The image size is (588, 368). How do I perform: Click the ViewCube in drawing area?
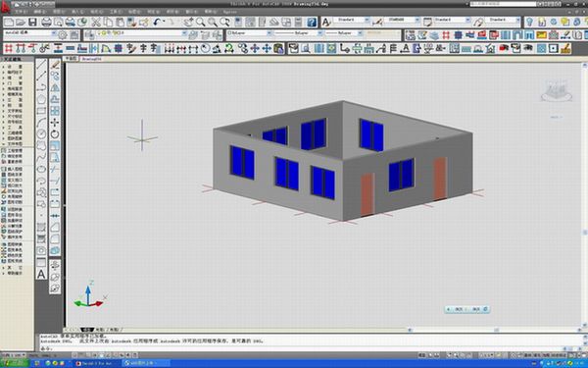tap(557, 91)
